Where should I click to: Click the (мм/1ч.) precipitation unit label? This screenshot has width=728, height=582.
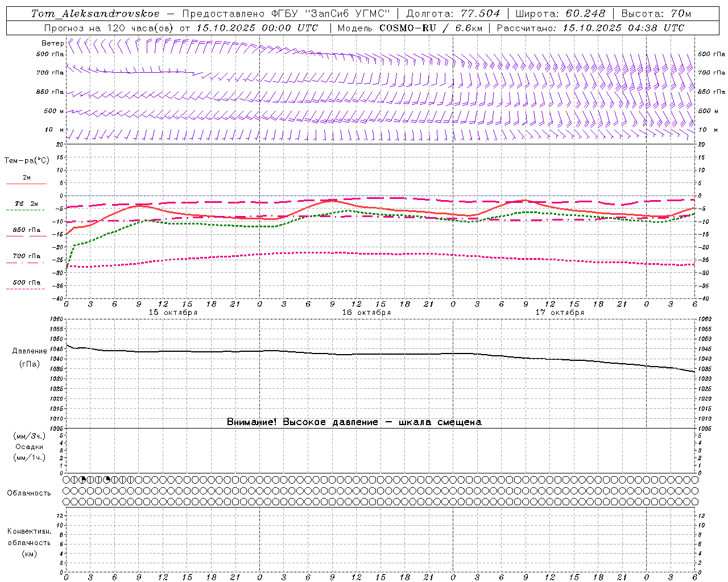pyautogui.click(x=30, y=458)
